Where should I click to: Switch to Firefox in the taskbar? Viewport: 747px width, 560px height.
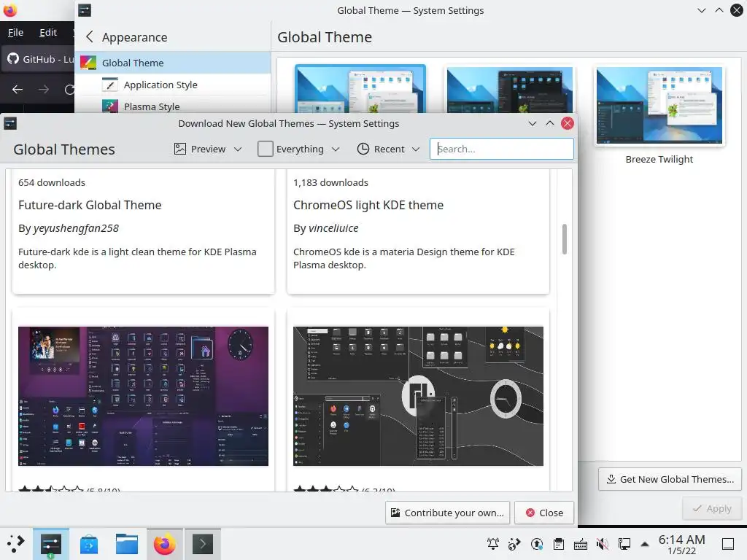click(165, 544)
